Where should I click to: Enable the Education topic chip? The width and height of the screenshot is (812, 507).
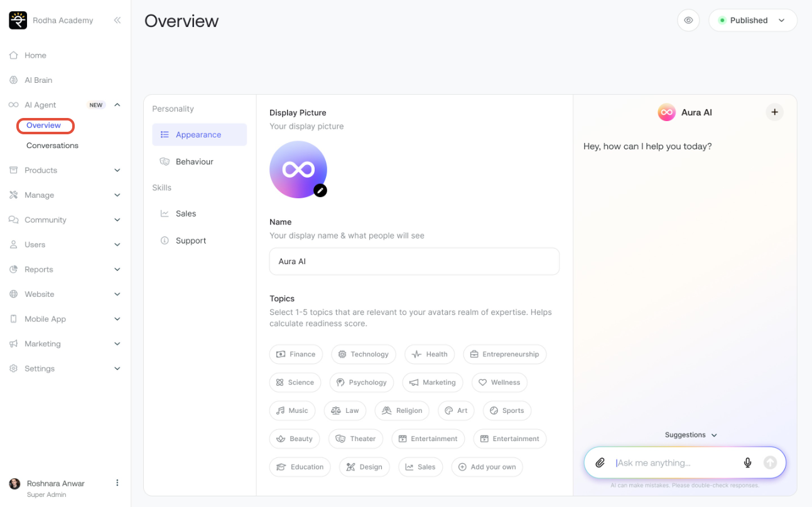point(300,467)
